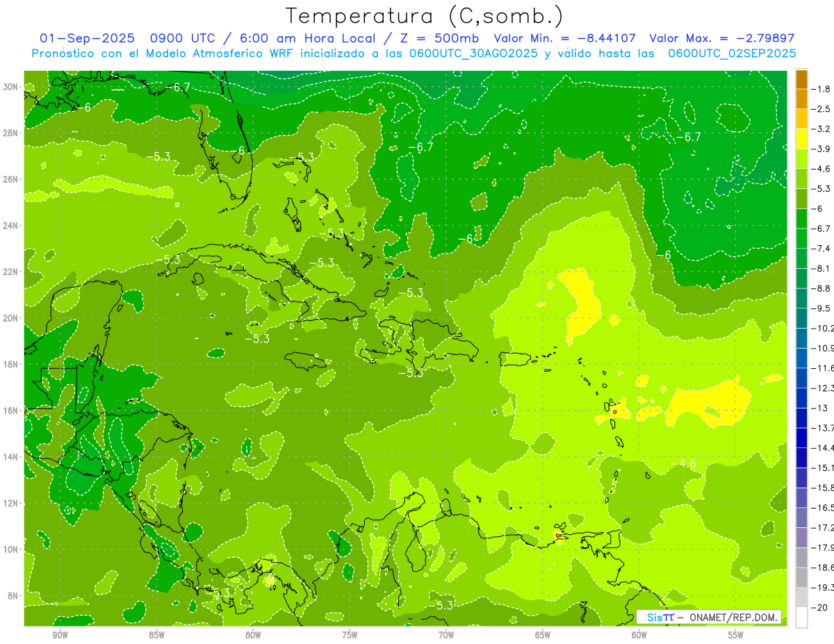Click the colorbar label "-16.5"

(x=822, y=508)
